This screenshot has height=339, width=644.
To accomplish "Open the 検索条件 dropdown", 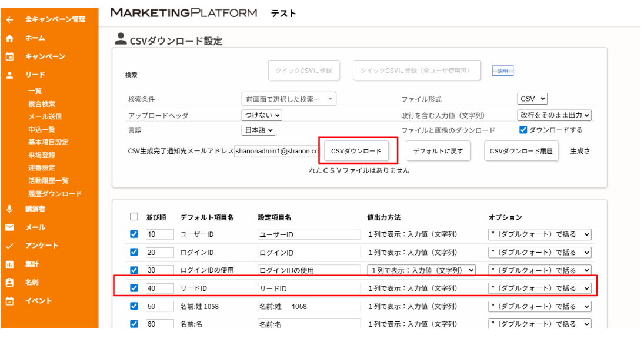I will (289, 99).
